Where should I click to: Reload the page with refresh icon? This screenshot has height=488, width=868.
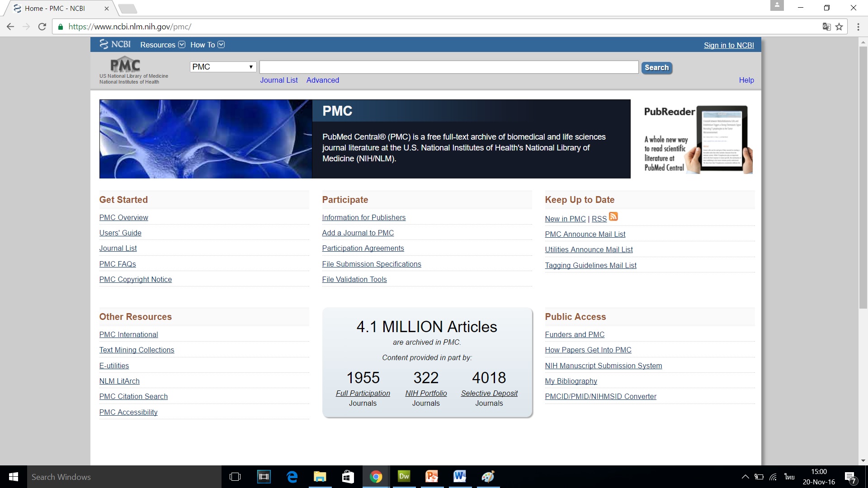point(42,27)
